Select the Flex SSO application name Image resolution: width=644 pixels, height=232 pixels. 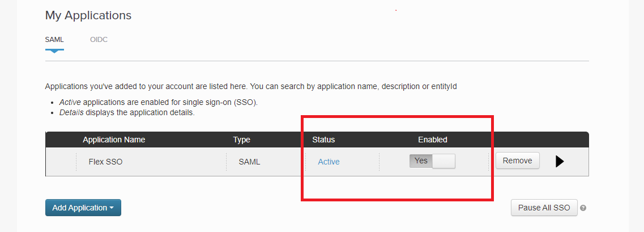(x=105, y=162)
